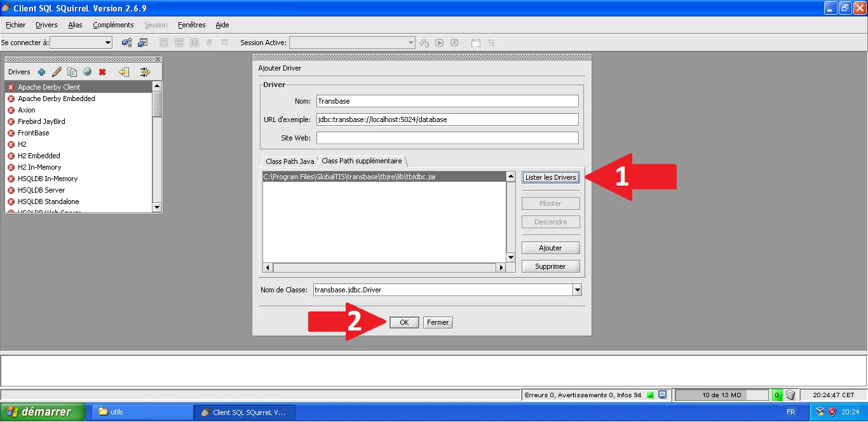Confirm the driver with the OK button
The width and height of the screenshot is (868, 422).
click(404, 322)
